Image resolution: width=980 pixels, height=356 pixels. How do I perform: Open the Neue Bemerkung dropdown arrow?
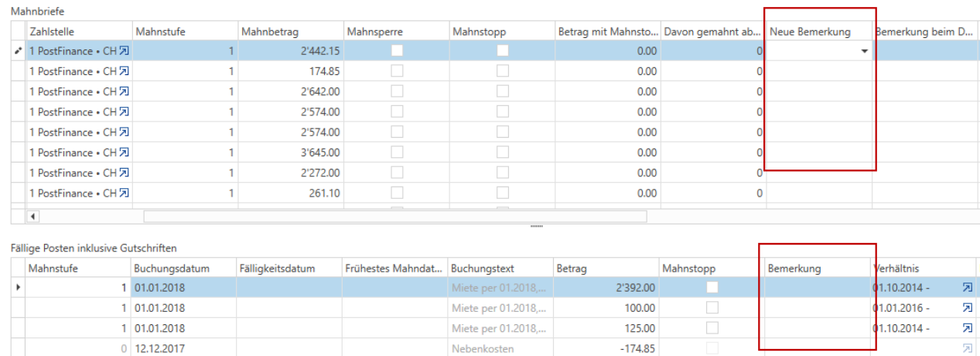coord(864,51)
